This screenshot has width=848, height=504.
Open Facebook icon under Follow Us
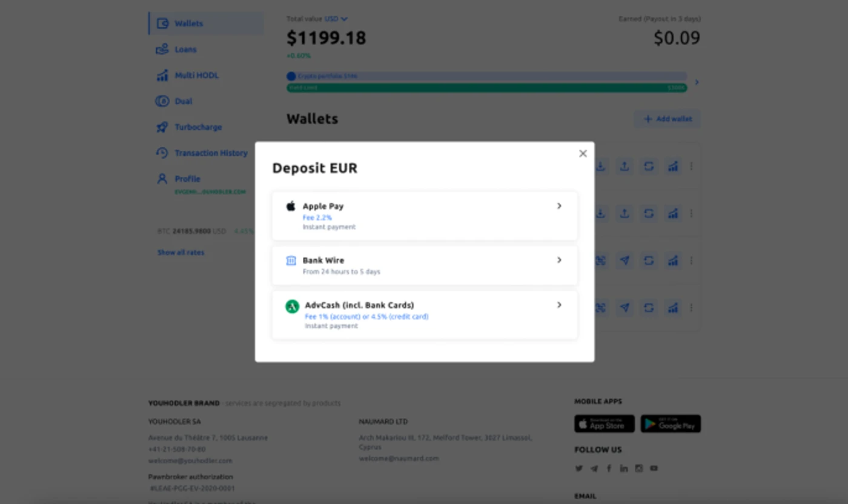(x=609, y=468)
